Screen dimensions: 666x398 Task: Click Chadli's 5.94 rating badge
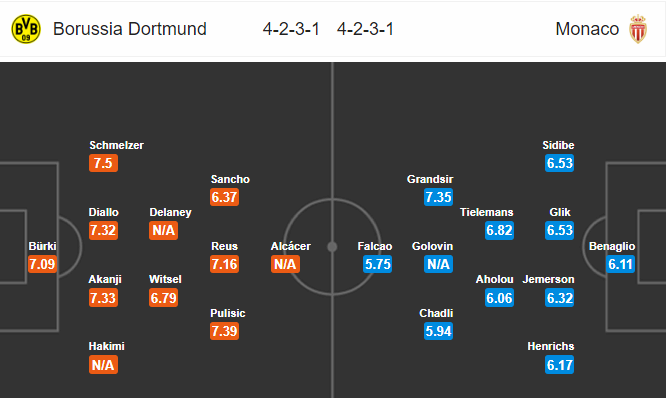[x=438, y=331]
